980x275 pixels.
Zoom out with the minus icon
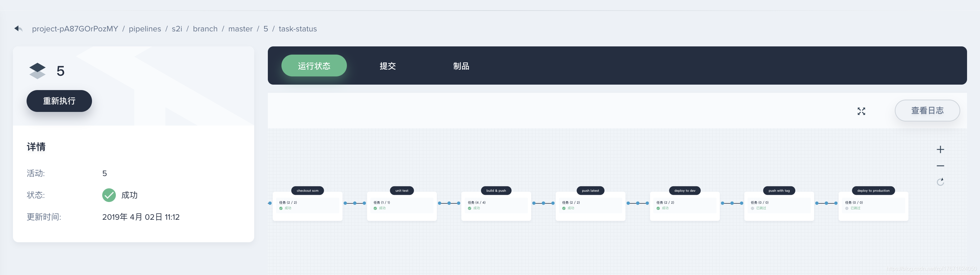[x=940, y=166]
